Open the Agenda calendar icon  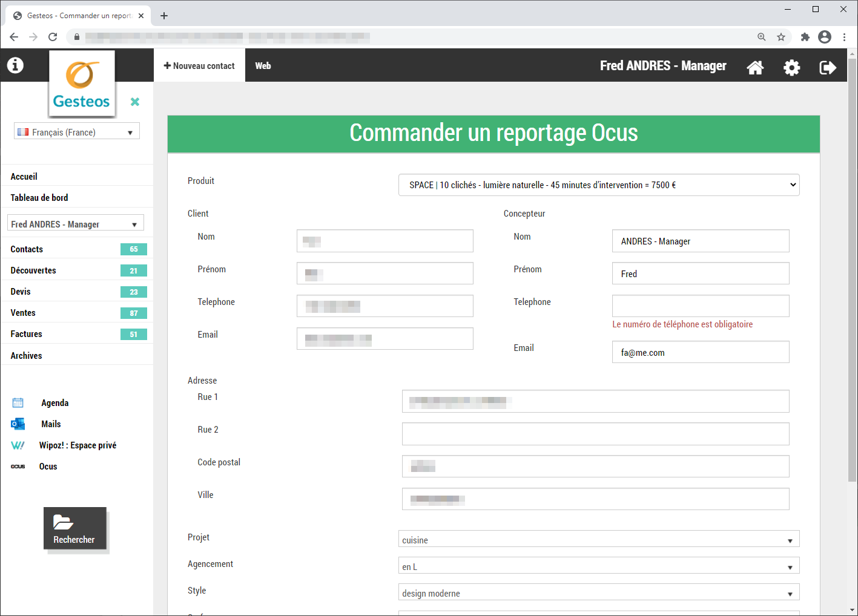[x=18, y=403]
